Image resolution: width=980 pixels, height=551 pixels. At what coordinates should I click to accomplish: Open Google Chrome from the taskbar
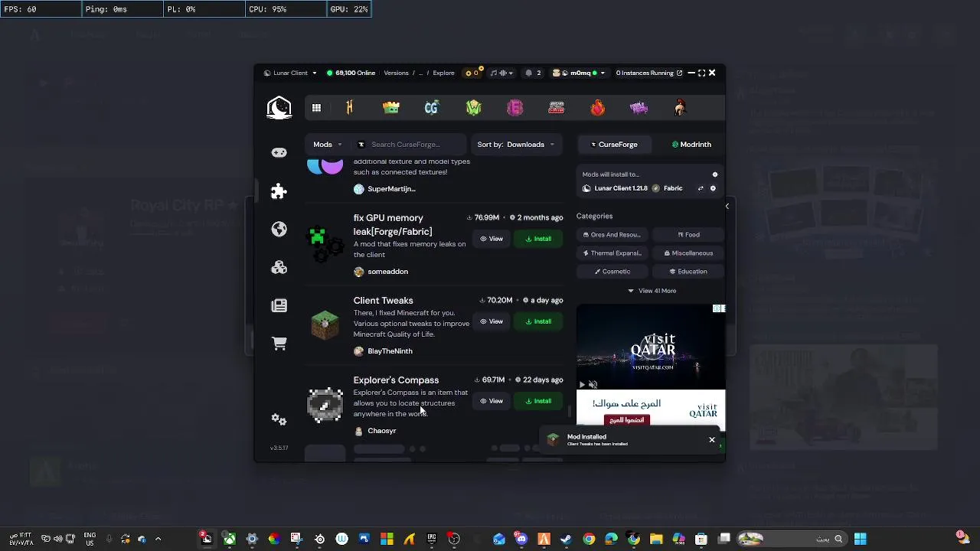click(x=589, y=539)
